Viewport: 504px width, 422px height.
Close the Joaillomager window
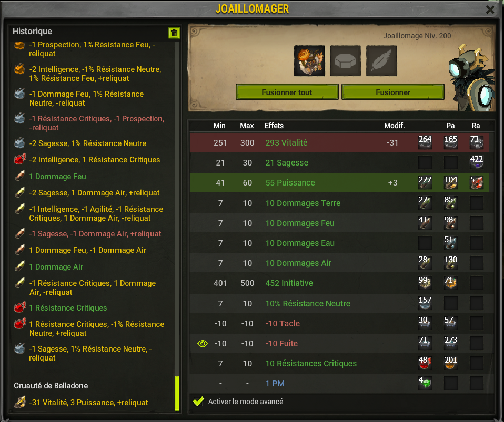[490, 9]
